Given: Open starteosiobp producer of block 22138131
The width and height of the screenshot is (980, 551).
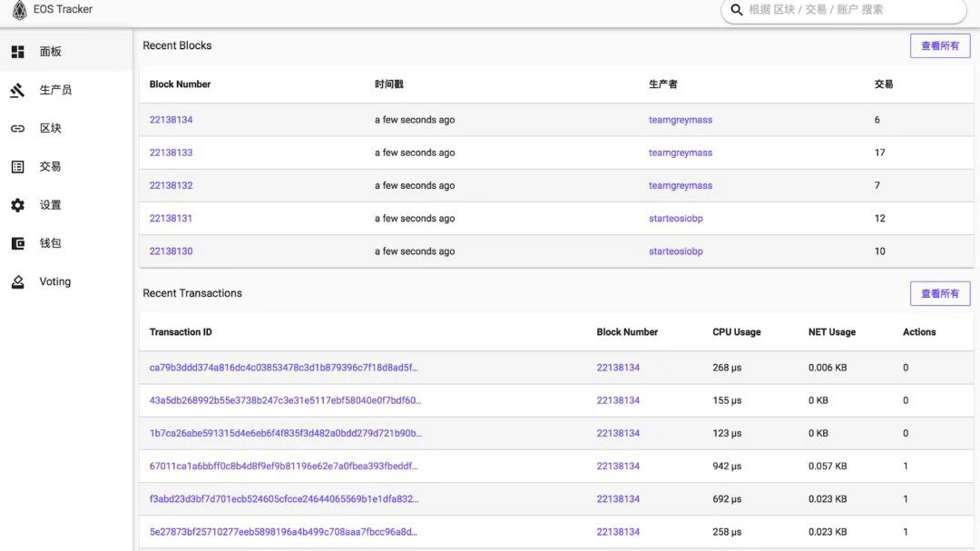Looking at the screenshot, I should 676,218.
